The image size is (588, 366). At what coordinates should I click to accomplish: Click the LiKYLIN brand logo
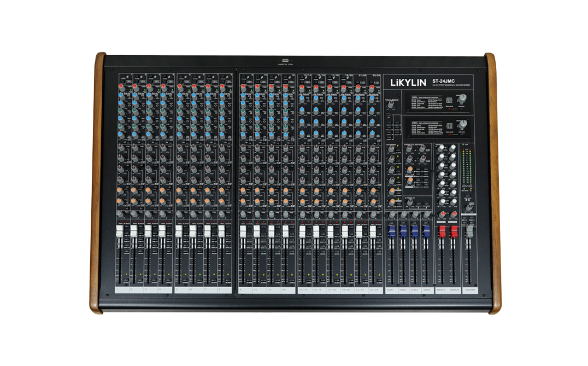point(407,83)
